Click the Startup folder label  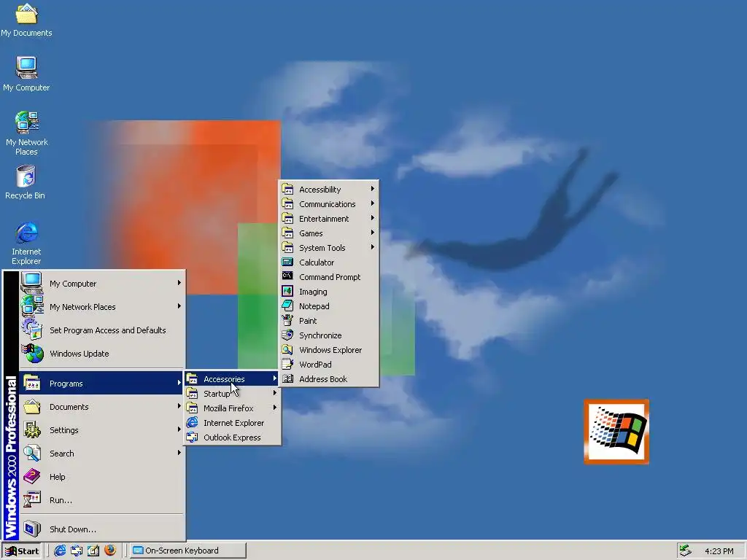pyautogui.click(x=217, y=394)
